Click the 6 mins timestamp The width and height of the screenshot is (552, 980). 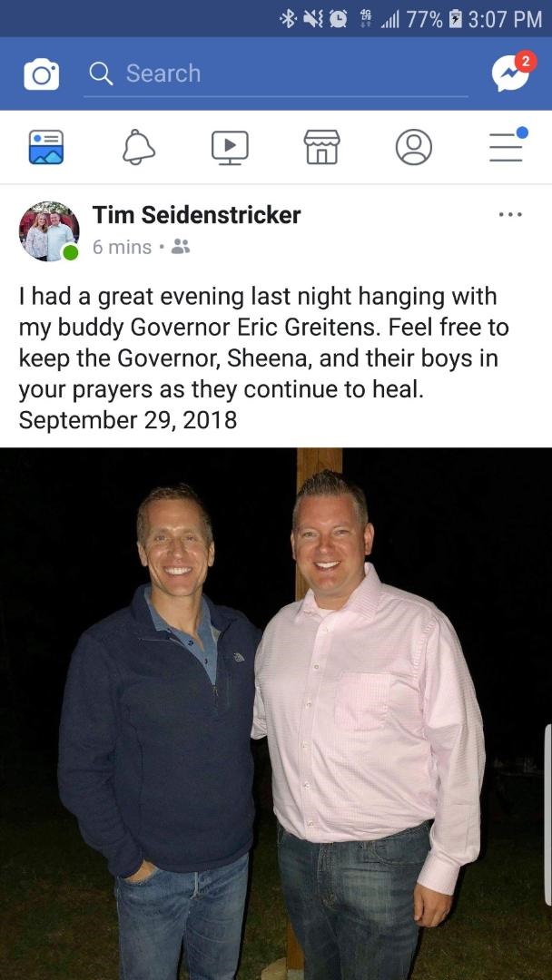pos(122,248)
